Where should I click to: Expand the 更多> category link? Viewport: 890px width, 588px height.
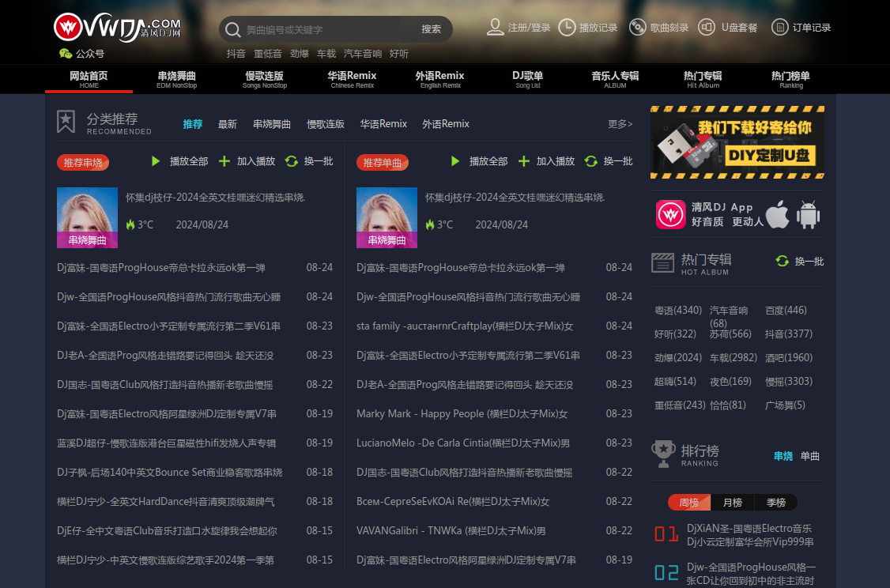[x=620, y=124]
